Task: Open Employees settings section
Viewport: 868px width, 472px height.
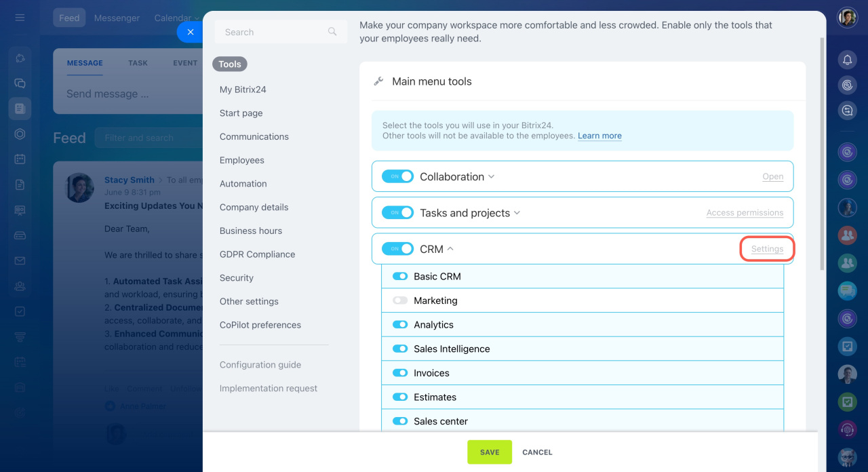Action: (x=242, y=160)
